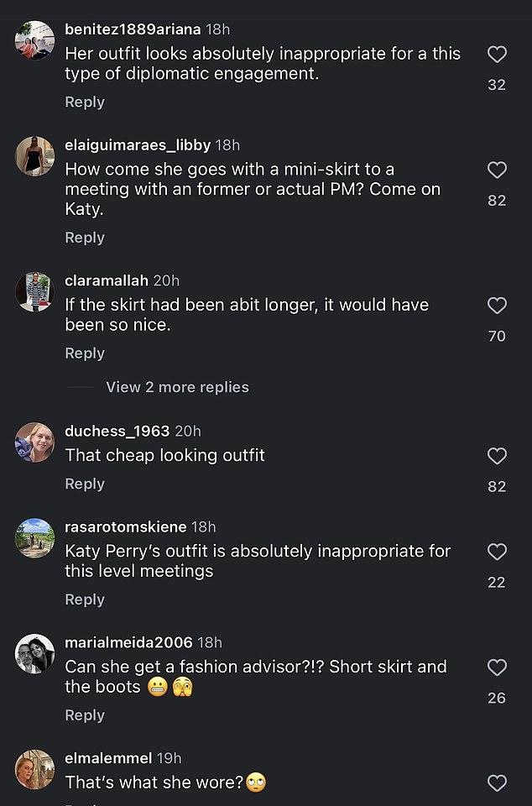532x806 pixels.
Task: Open duchess_1963's profile avatar
Action: [34, 442]
